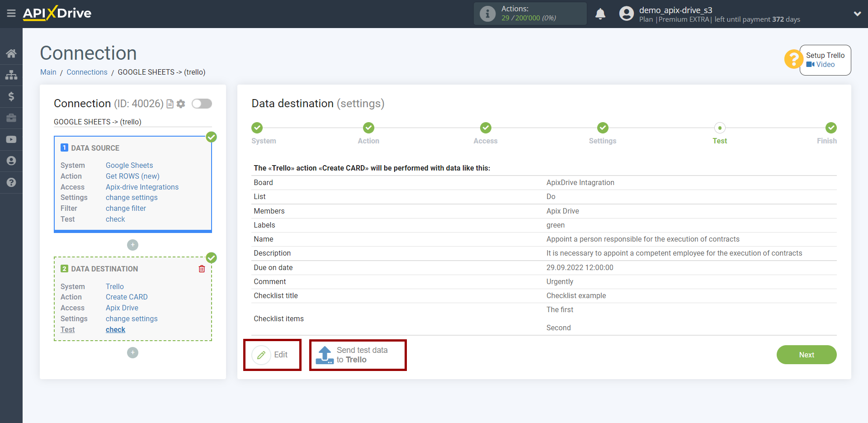Go to Test step

pos(720,128)
